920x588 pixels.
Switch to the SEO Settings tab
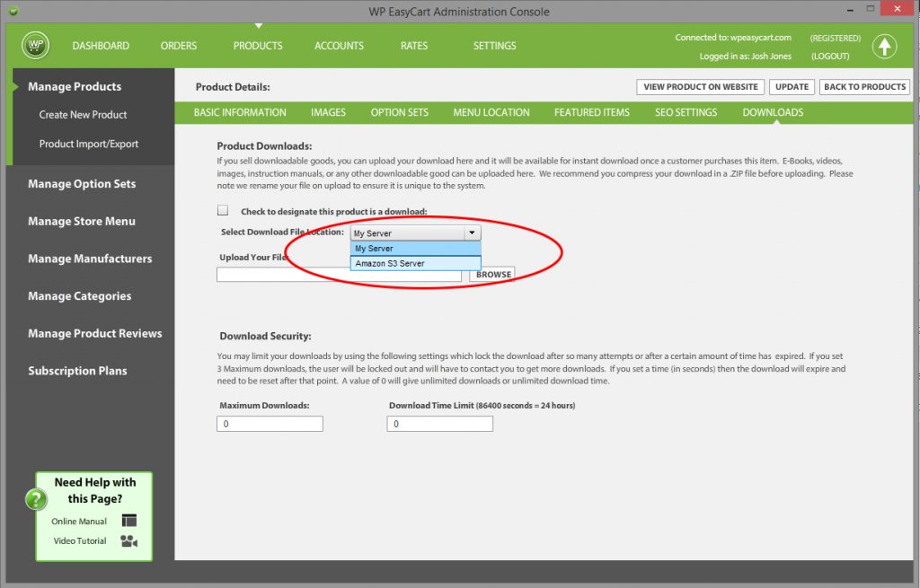tap(686, 112)
